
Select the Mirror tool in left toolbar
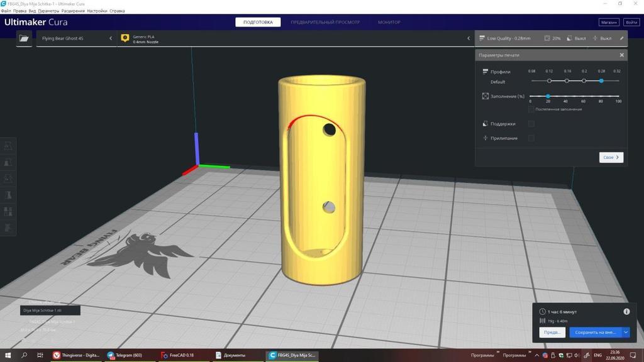tap(9, 195)
